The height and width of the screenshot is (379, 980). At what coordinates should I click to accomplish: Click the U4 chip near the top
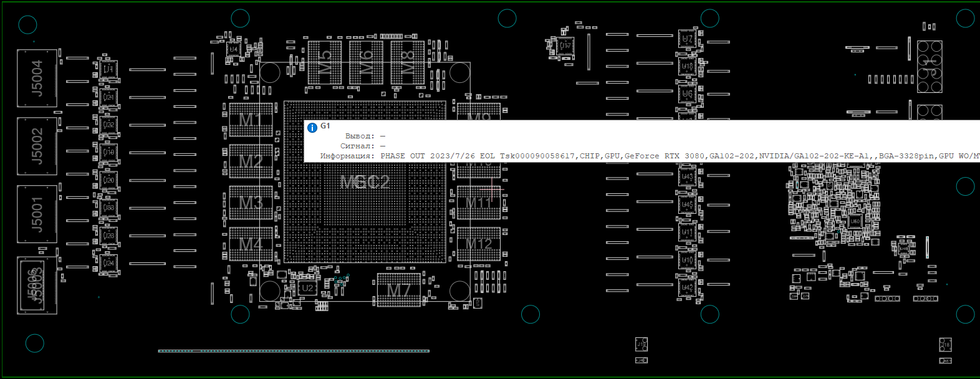click(x=233, y=49)
